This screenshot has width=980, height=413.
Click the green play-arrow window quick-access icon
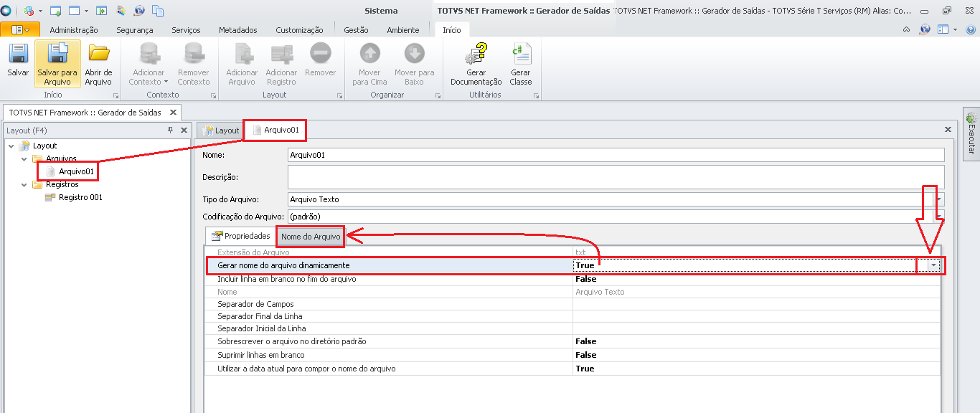click(102, 11)
